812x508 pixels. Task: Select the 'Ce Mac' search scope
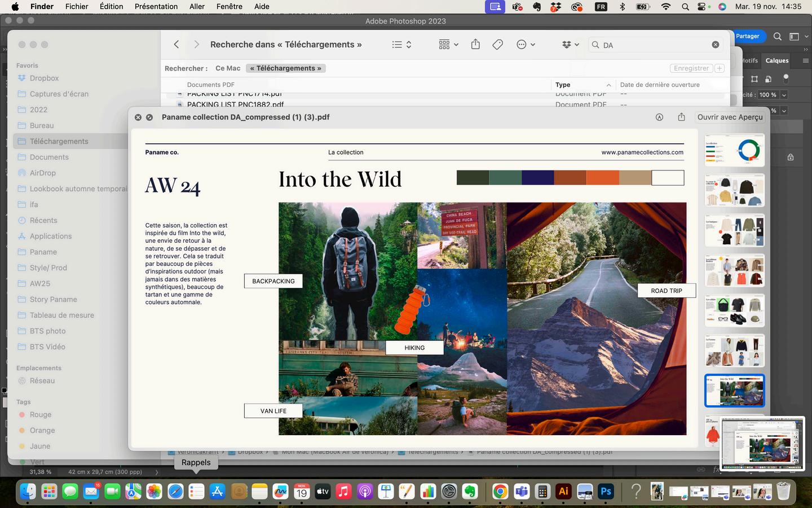228,68
